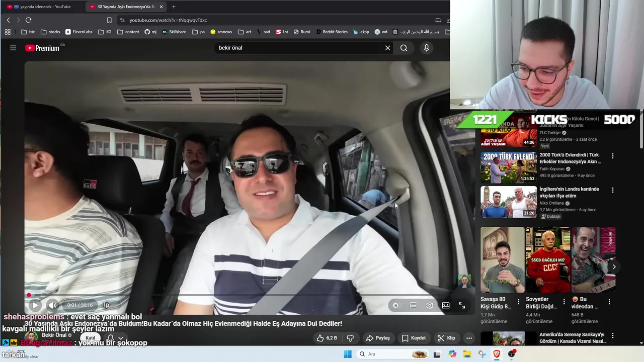The width and height of the screenshot is (644, 362).
Task: Like the video (6,2 B)
Action: pyautogui.click(x=327, y=338)
